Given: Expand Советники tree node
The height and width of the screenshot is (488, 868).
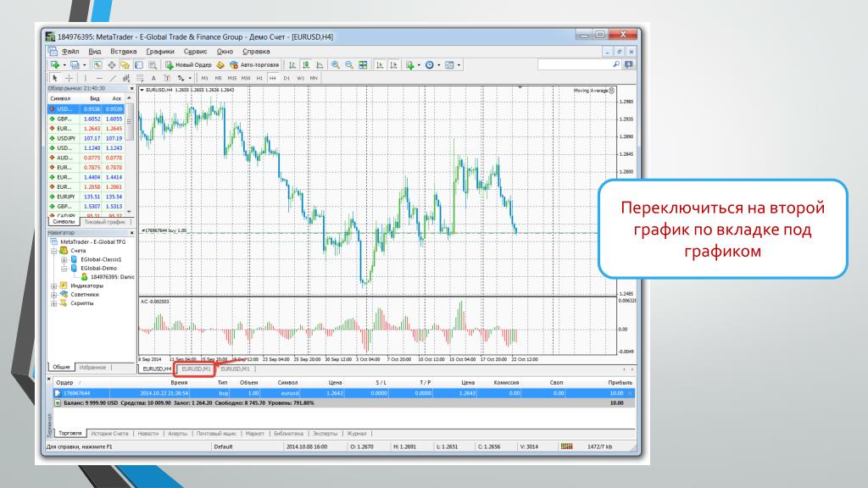Looking at the screenshot, I should 53,295.
